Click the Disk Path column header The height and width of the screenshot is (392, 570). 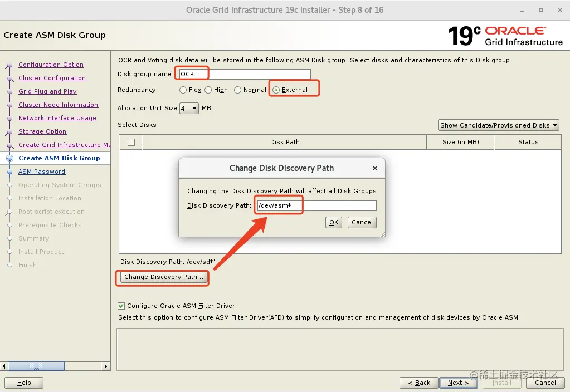coord(285,142)
